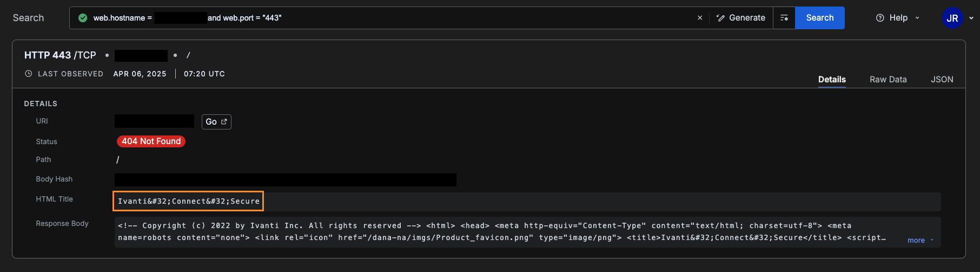This screenshot has width=980, height=272.
Task: Click the Generate magic wand icon
Action: [720, 18]
